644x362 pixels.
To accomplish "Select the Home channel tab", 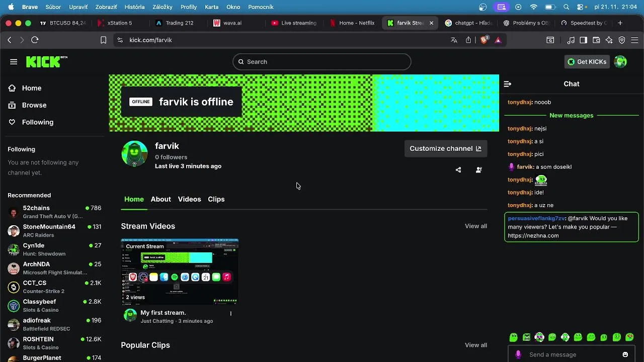I will pyautogui.click(x=134, y=199).
